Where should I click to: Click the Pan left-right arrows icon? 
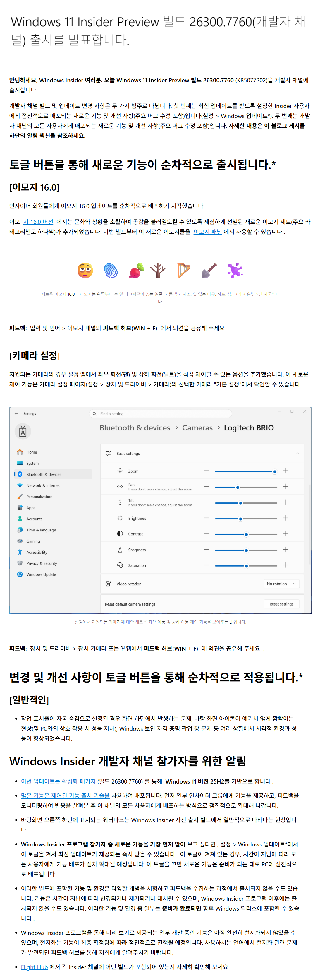(120, 487)
